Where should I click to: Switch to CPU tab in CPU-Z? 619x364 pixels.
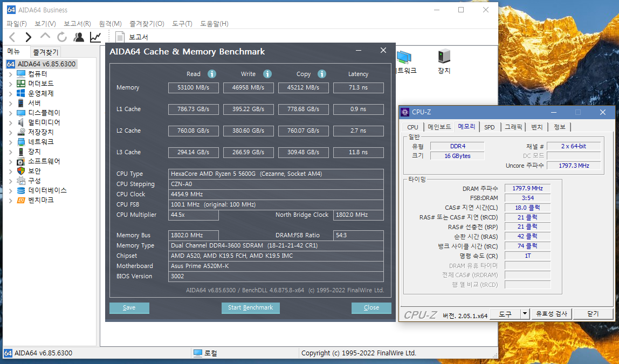[412, 127]
